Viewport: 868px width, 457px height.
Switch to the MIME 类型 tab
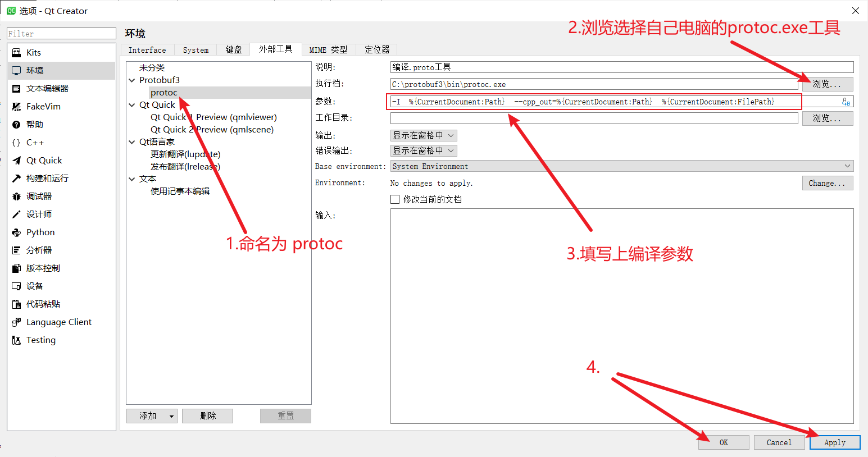tap(329, 50)
